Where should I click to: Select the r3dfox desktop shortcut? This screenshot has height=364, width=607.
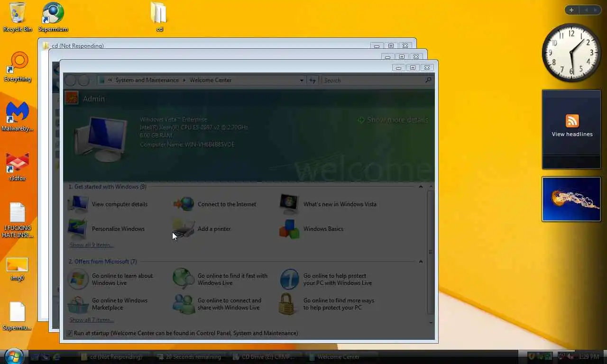18,167
